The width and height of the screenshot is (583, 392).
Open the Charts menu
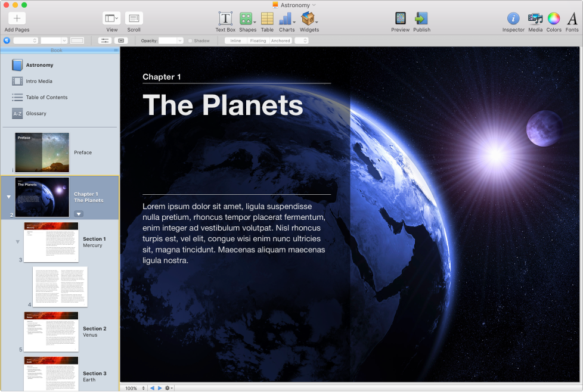[287, 18]
